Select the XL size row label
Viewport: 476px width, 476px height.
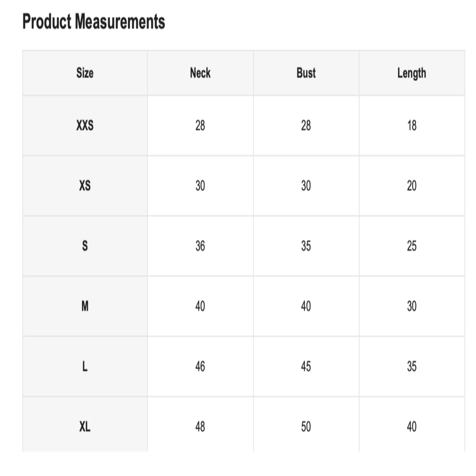point(85,426)
